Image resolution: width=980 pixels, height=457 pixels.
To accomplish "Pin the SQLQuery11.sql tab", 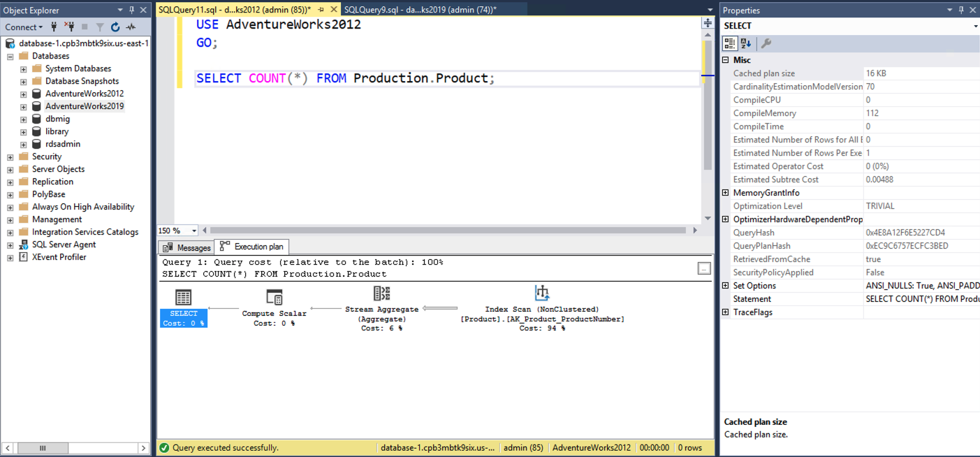I will [321, 10].
